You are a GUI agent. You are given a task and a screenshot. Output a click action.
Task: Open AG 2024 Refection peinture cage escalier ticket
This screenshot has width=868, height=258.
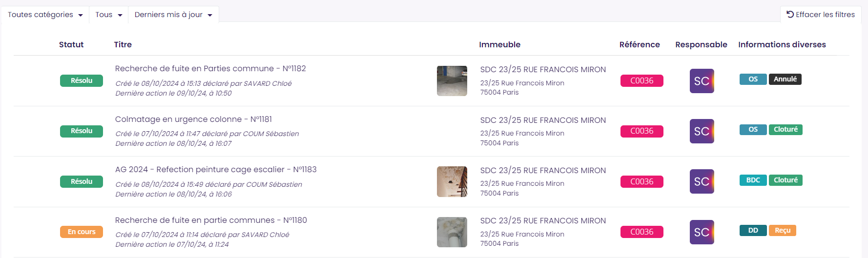[x=215, y=170]
